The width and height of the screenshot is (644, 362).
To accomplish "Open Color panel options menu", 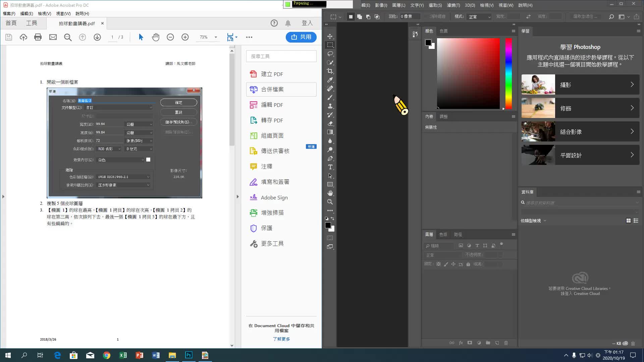I will 513,31.
